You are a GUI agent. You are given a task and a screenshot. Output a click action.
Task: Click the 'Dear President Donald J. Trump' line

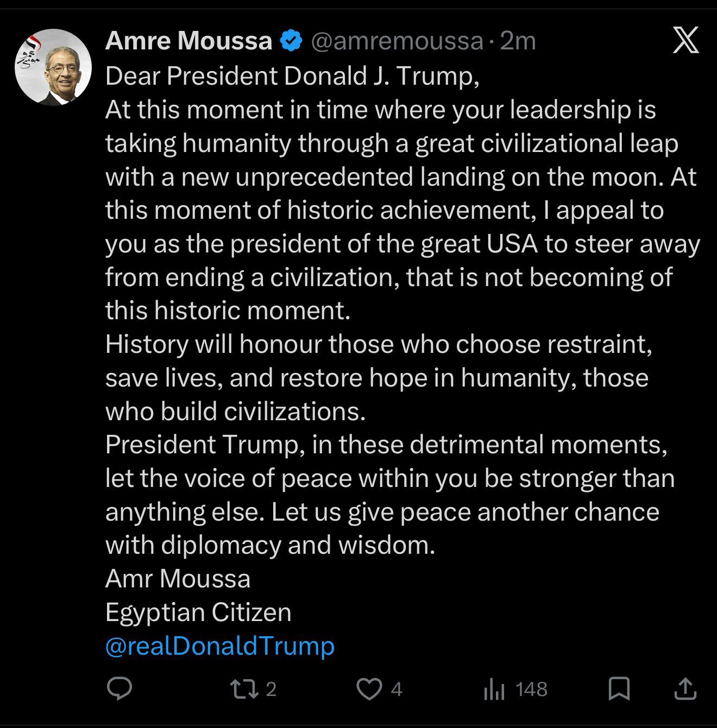(292, 76)
